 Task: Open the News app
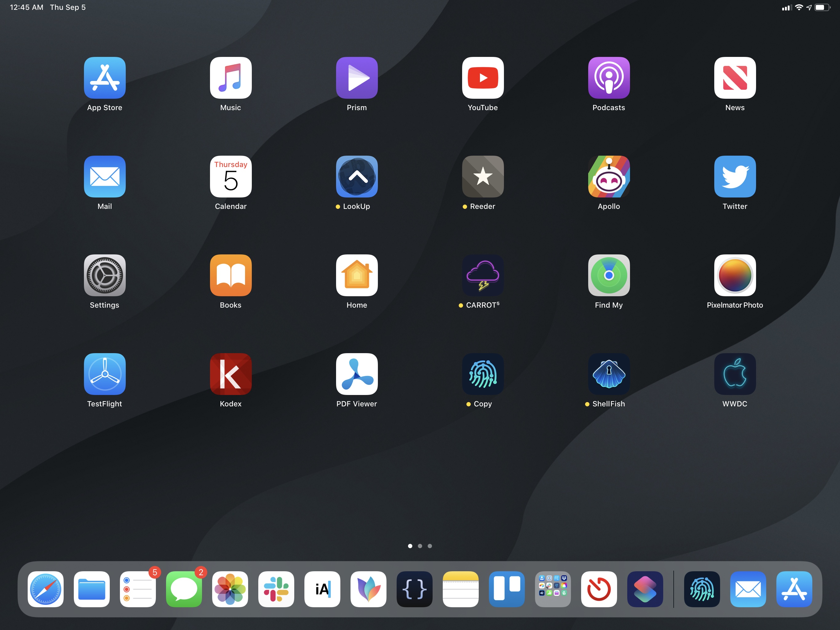pos(735,78)
